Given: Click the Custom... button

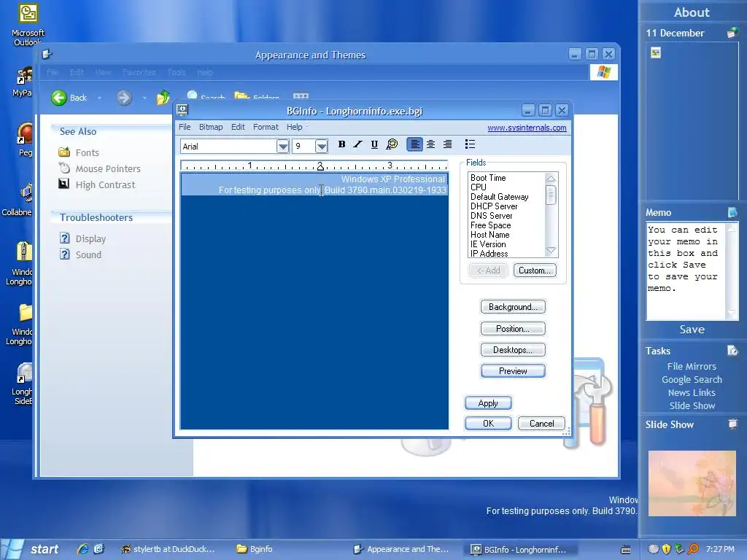Looking at the screenshot, I should click(x=535, y=271).
